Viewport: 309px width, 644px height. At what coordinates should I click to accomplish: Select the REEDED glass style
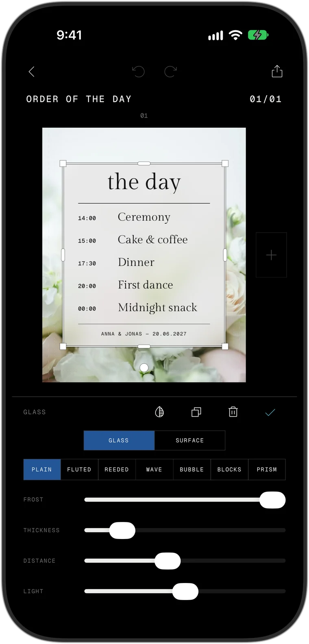click(x=117, y=469)
